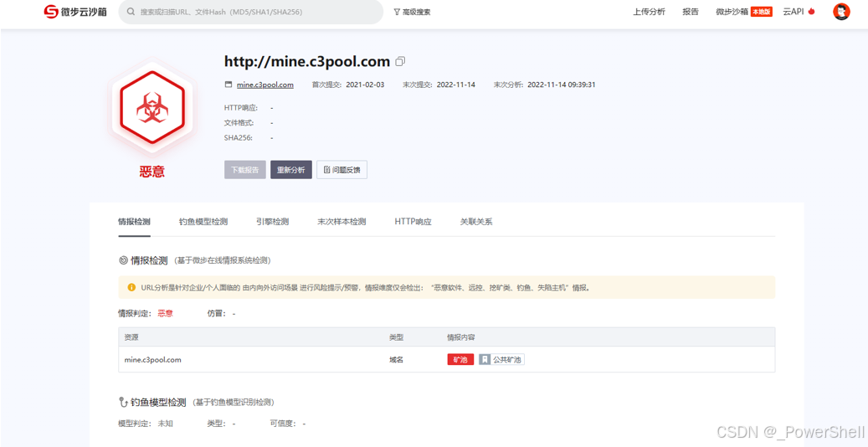Click the malicious biohazard hexagon badge

pyautogui.click(x=152, y=107)
